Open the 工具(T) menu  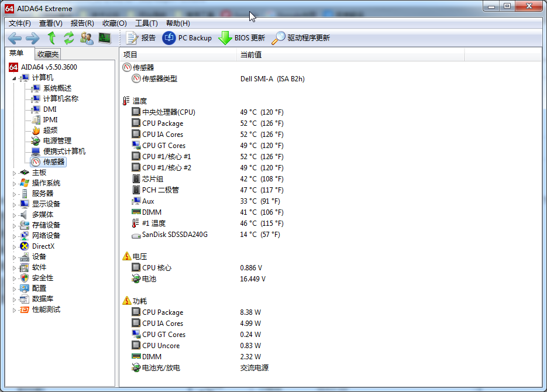pyautogui.click(x=146, y=23)
